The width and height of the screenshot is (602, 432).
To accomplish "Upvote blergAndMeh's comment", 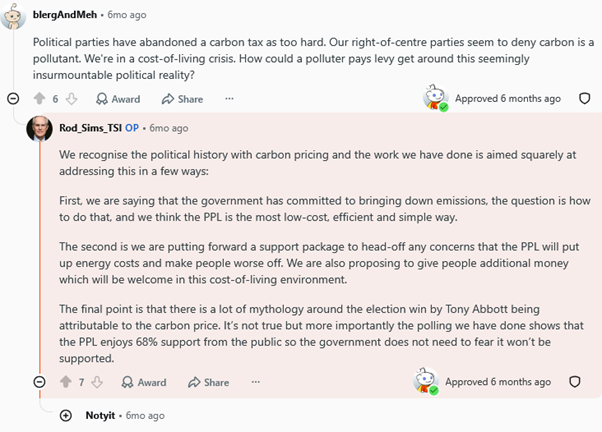I will click(40, 99).
